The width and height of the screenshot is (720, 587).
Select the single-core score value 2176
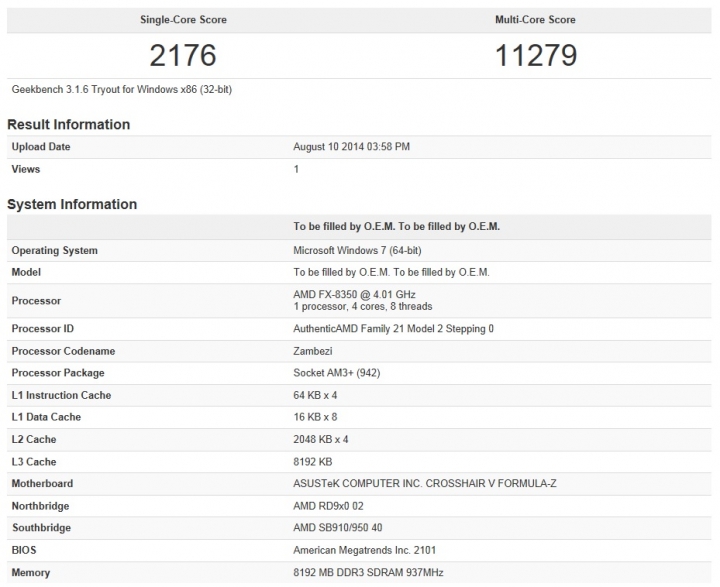(183, 56)
